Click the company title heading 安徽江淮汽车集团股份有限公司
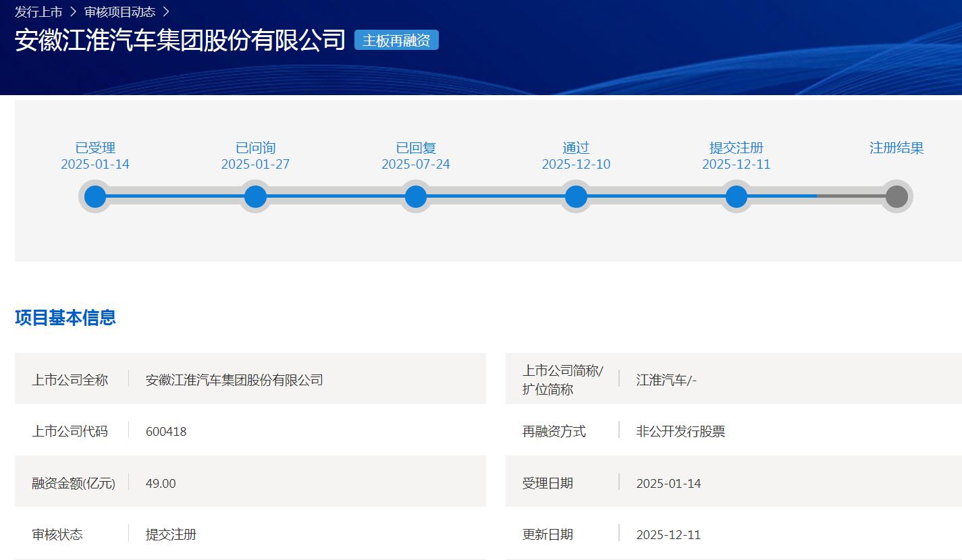 (180, 40)
